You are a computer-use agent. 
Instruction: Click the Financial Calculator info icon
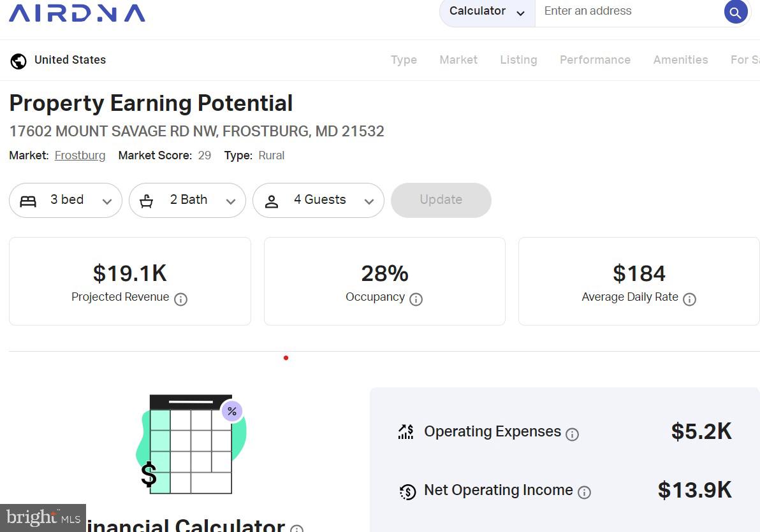click(x=296, y=528)
